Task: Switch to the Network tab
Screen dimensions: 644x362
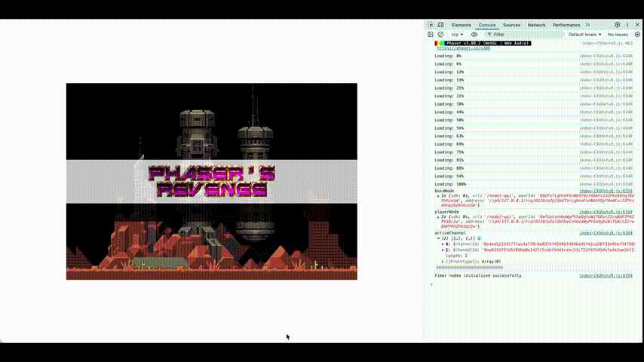Action: [536, 25]
